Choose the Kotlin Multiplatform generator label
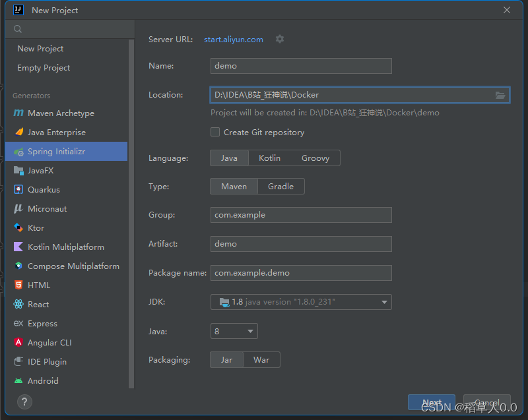 pos(66,247)
